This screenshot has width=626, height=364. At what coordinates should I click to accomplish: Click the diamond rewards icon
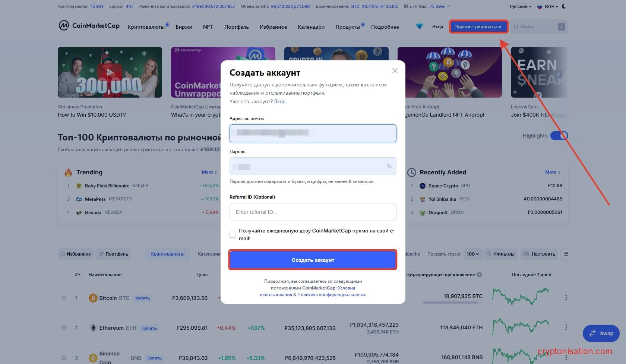click(420, 26)
